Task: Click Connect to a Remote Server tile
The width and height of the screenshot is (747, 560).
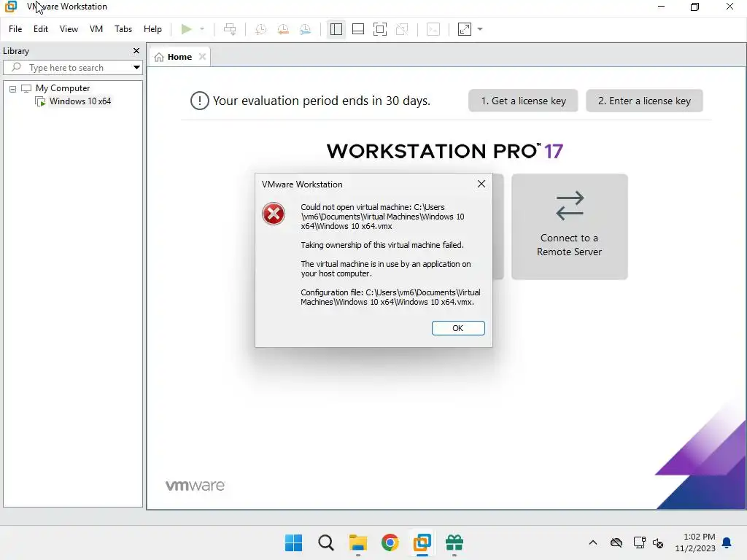Action: coord(569,227)
